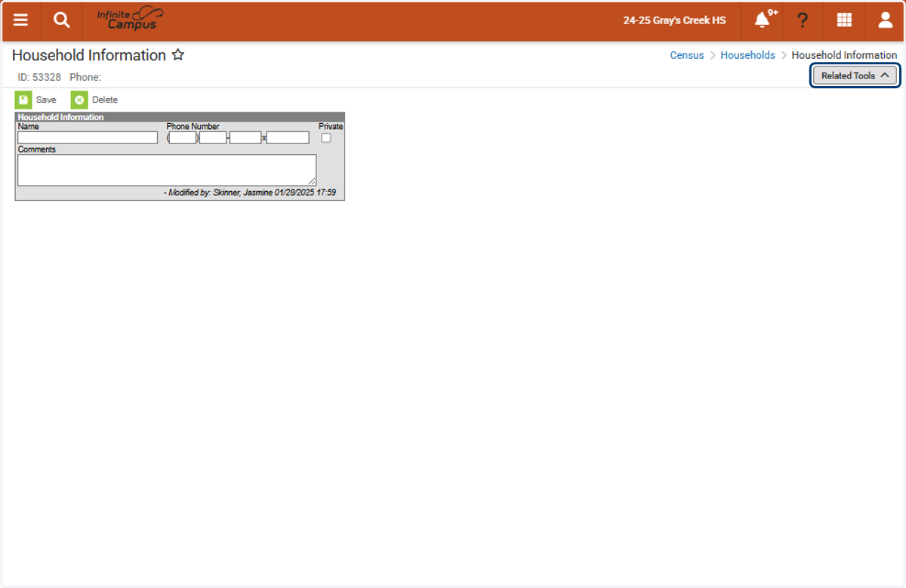Screen dimensions: 906x588
Task: Favorite Household Information with the star
Action: pos(178,55)
